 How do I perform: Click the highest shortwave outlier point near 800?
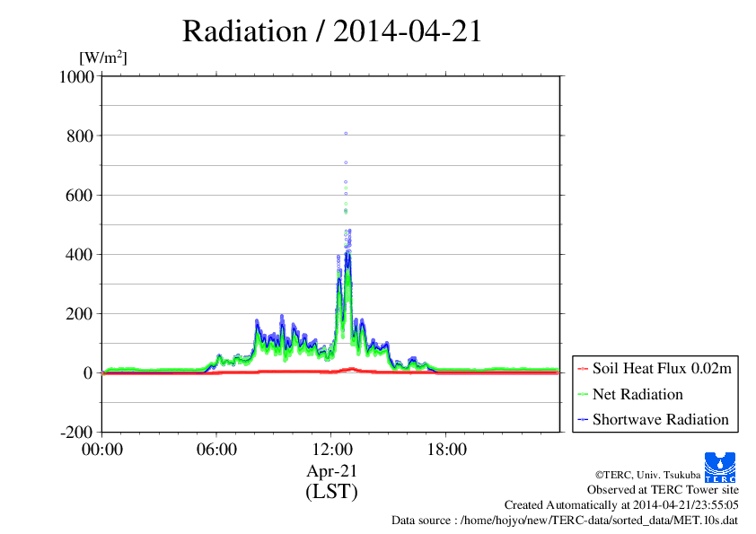point(346,134)
